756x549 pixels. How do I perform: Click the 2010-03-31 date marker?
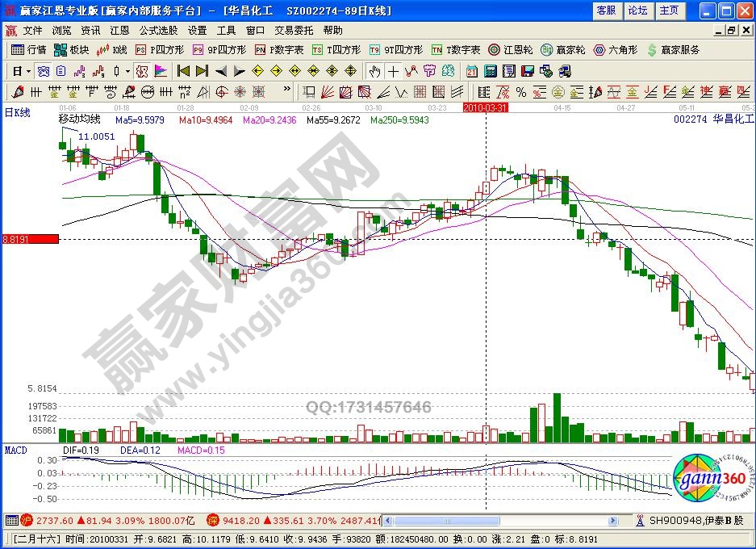coord(485,107)
